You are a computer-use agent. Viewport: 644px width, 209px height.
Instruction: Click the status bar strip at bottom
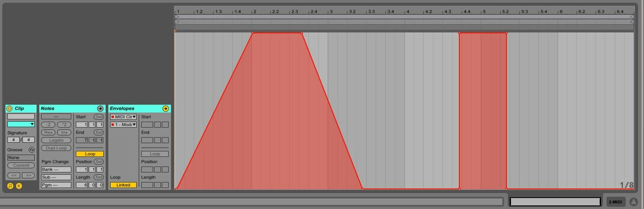pos(252,202)
